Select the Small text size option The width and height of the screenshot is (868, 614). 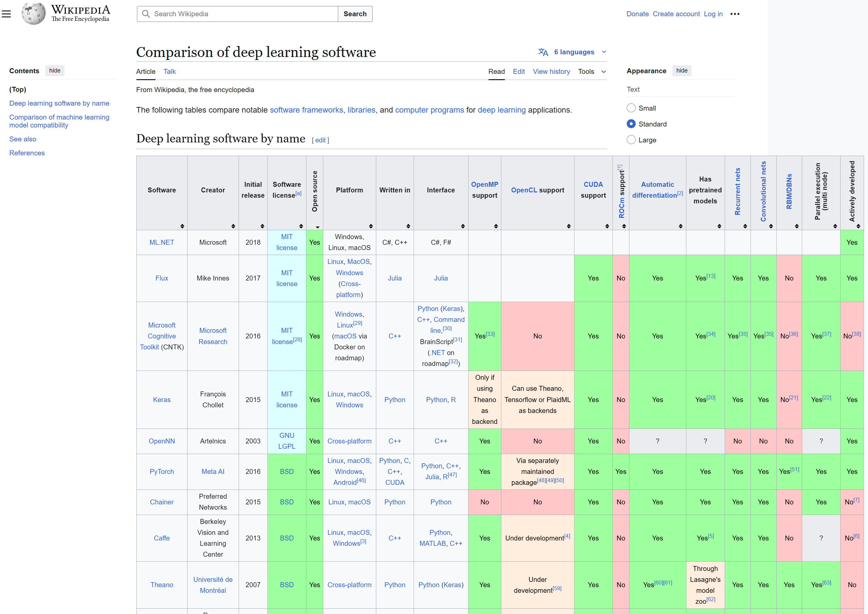click(x=631, y=108)
